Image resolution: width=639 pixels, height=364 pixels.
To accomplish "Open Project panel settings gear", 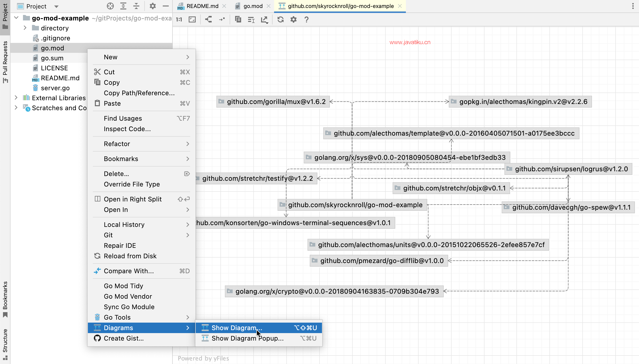I will pyautogui.click(x=153, y=6).
